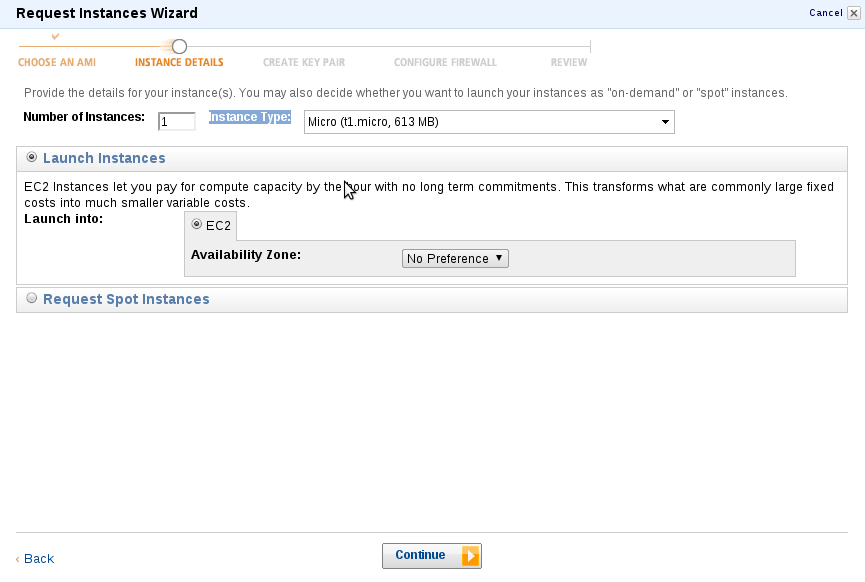
Task: Click the Continue button
Action: click(x=431, y=556)
